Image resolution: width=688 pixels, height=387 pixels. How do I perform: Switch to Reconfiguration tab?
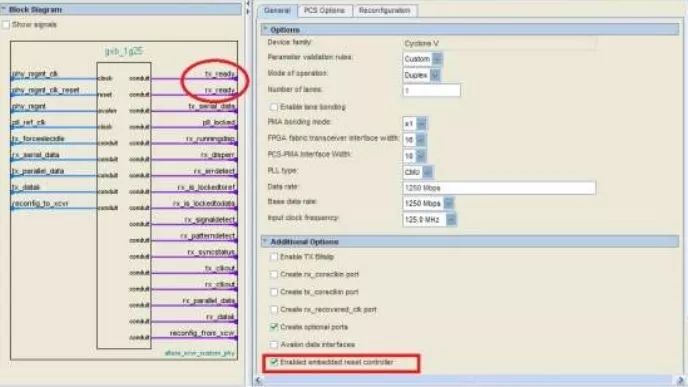[x=384, y=11]
